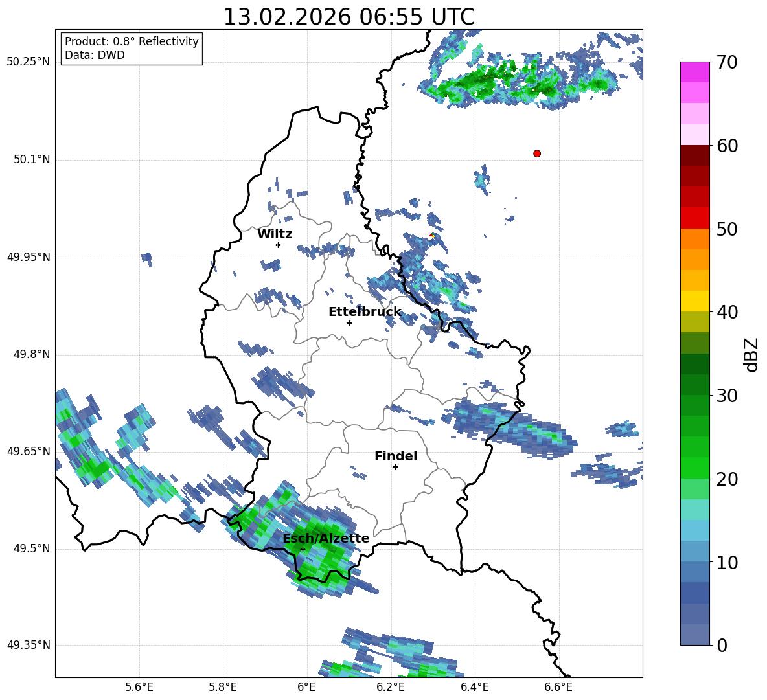Image resolution: width=767 pixels, height=700 pixels.
Task: Click the Product: 0.8° Reflectivity label
Action: pos(132,41)
